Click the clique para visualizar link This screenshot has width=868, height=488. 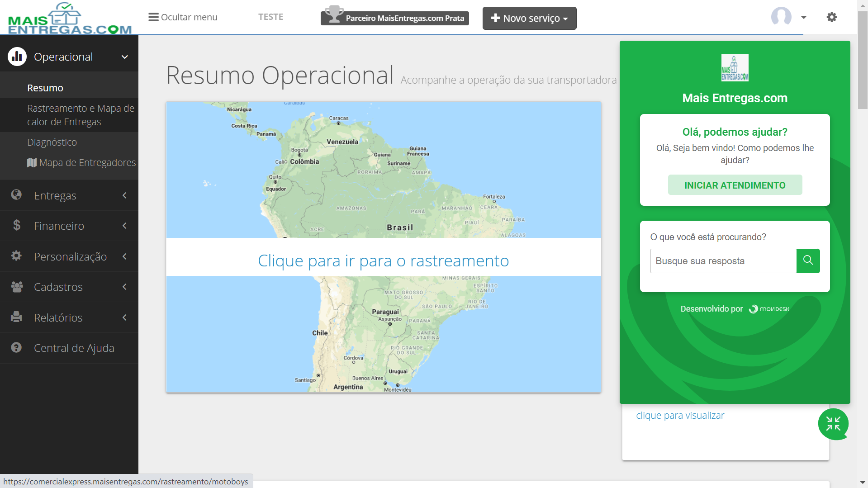click(x=680, y=415)
